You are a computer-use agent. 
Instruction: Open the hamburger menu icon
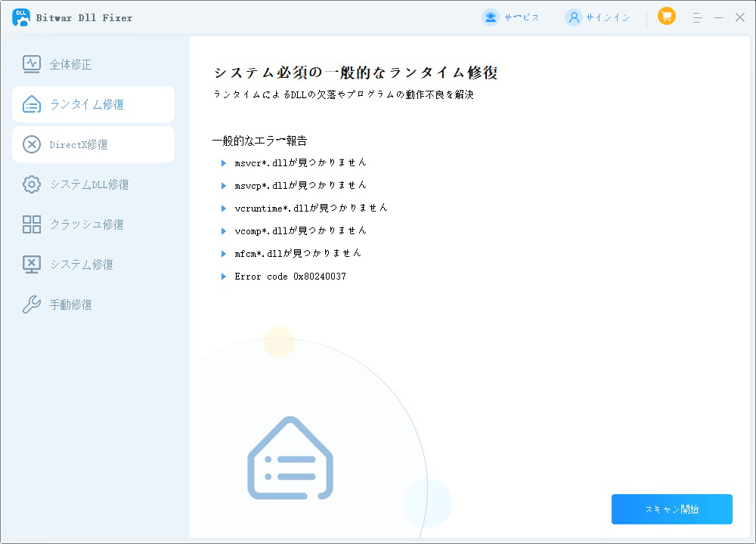pyautogui.click(x=697, y=17)
